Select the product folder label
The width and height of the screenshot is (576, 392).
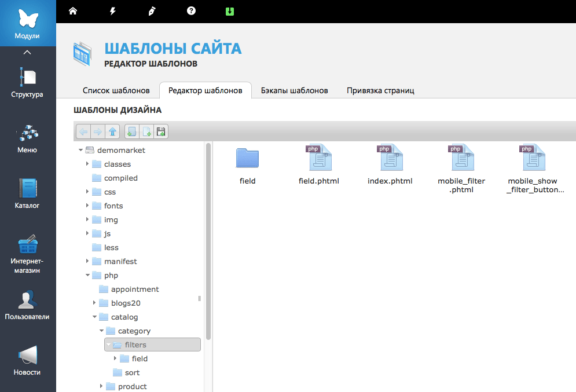pyautogui.click(x=132, y=386)
